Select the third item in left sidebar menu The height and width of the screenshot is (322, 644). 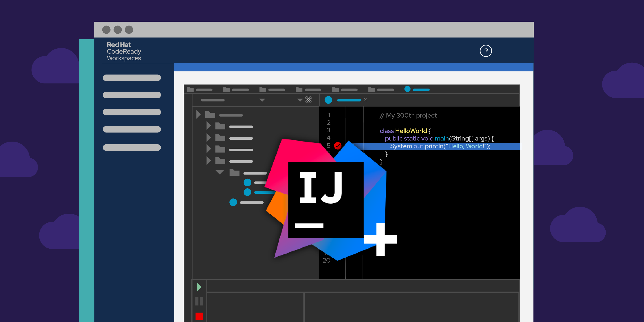click(x=132, y=112)
